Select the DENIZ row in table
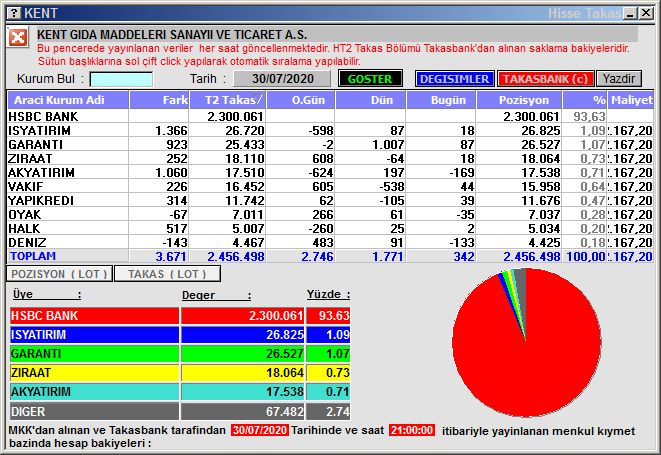The height and width of the screenshot is (455, 661). (330, 242)
